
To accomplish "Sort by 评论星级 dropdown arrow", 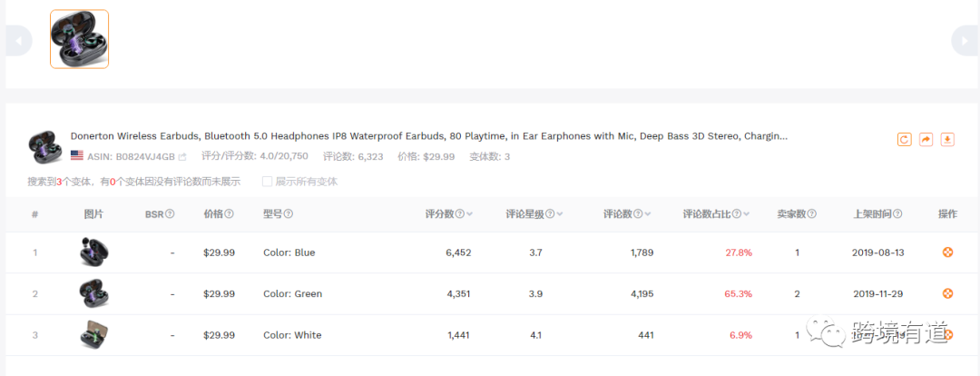I will point(559,214).
